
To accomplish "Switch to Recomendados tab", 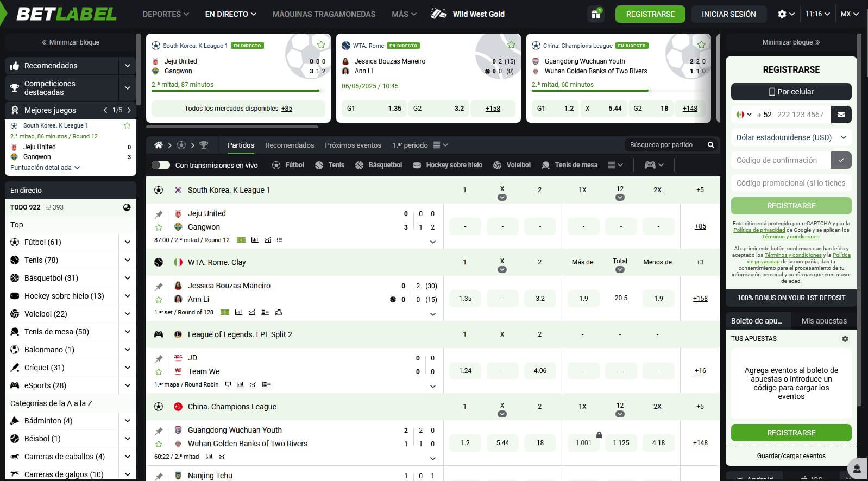I will tap(290, 145).
